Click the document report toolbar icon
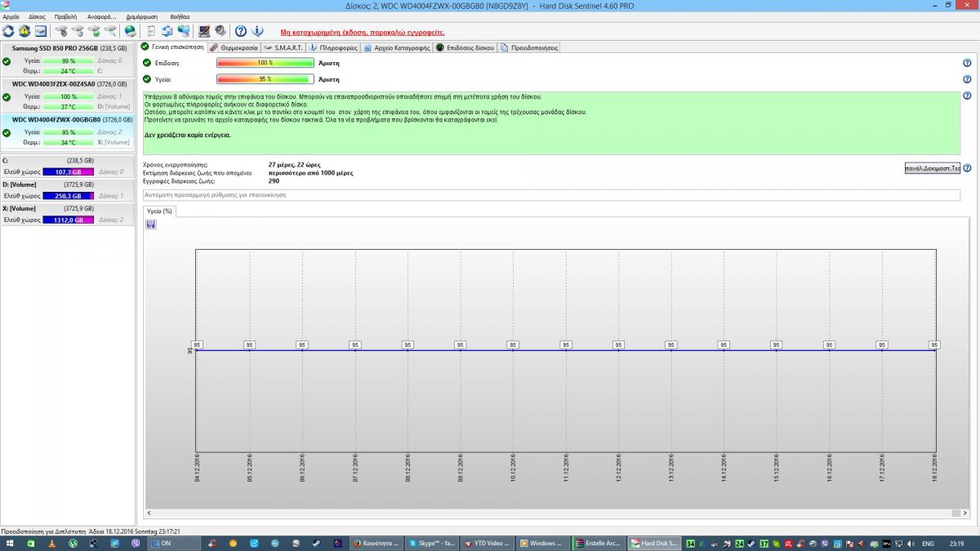This screenshot has width=980, height=551. [x=151, y=31]
